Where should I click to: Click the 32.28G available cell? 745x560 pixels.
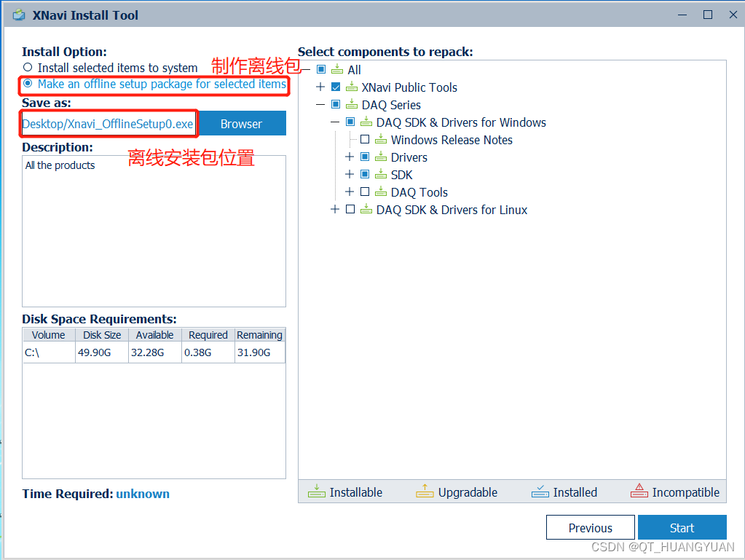click(155, 352)
